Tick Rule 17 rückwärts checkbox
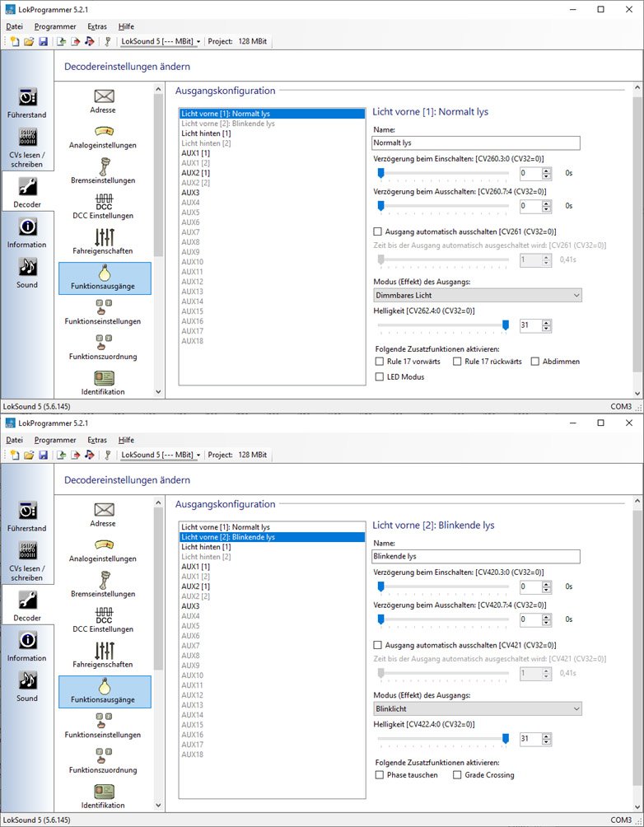Viewport: 644px width, 827px height. 457,362
